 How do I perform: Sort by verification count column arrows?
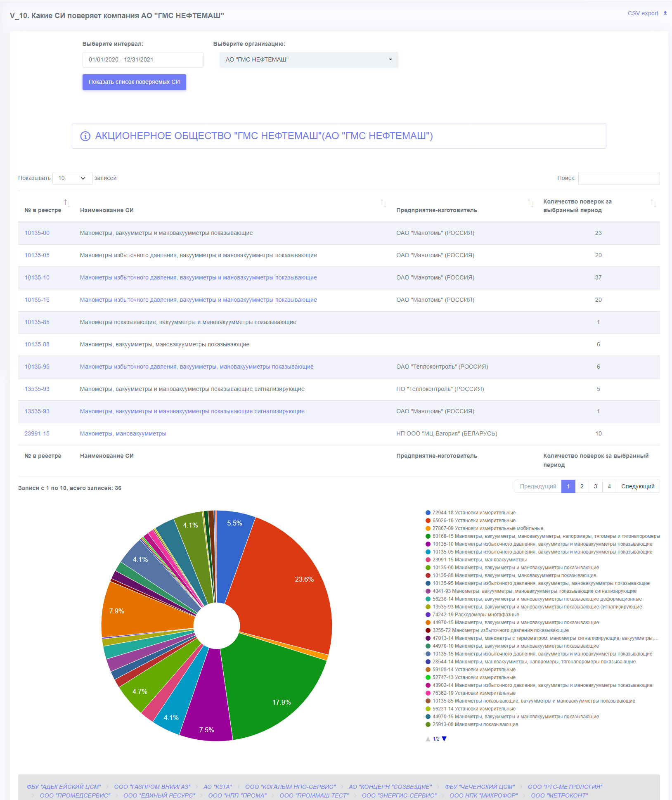click(653, 203)
